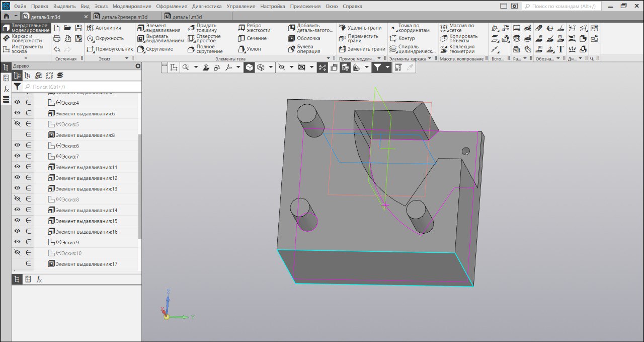This screenshot has width=644, height=342.
Task: Show hidden Эскиз:10 via eye icon
Action: click(18, 253)
